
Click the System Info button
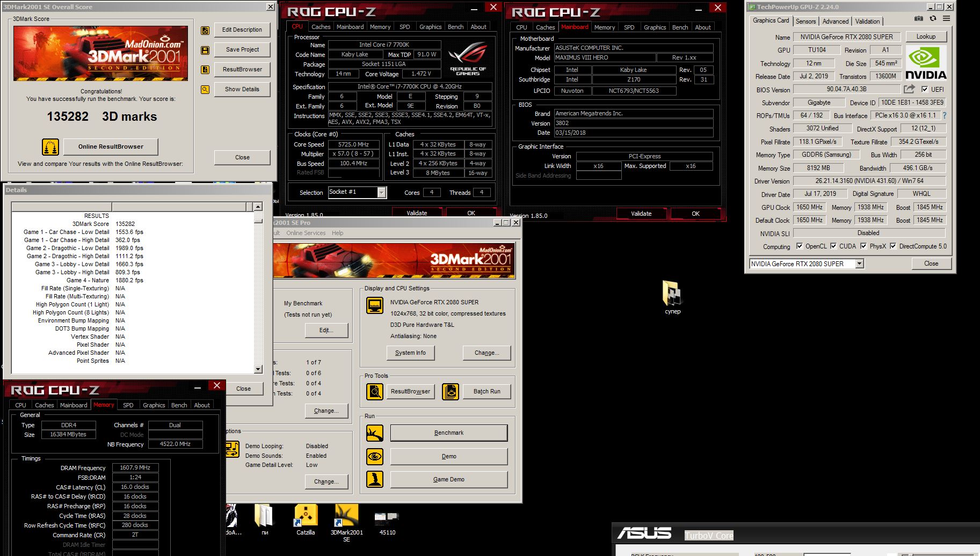tap(410, 353)
